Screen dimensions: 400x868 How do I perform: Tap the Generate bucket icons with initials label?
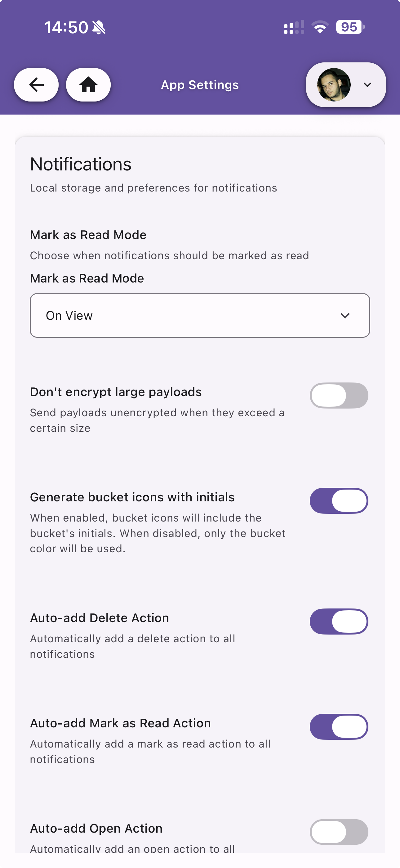click(x=132, y=497)
